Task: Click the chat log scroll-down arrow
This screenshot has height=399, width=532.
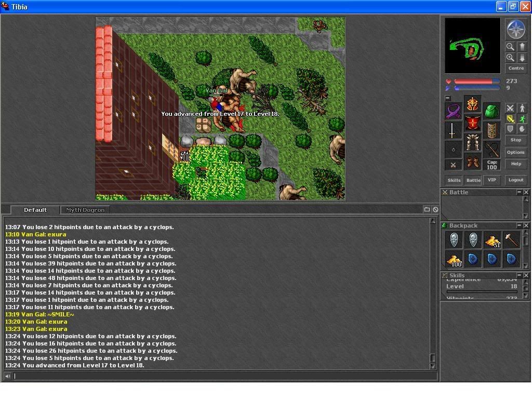Action: point(433,366)
